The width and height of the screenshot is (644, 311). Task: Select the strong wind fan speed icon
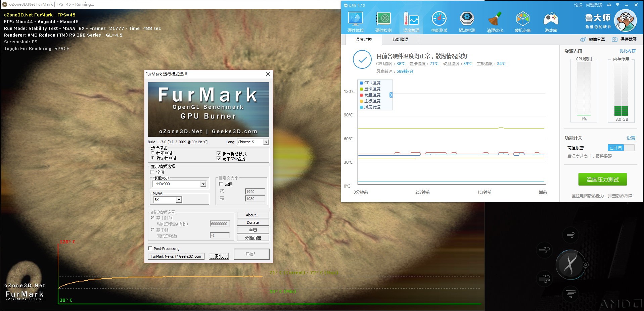(544, 278)
